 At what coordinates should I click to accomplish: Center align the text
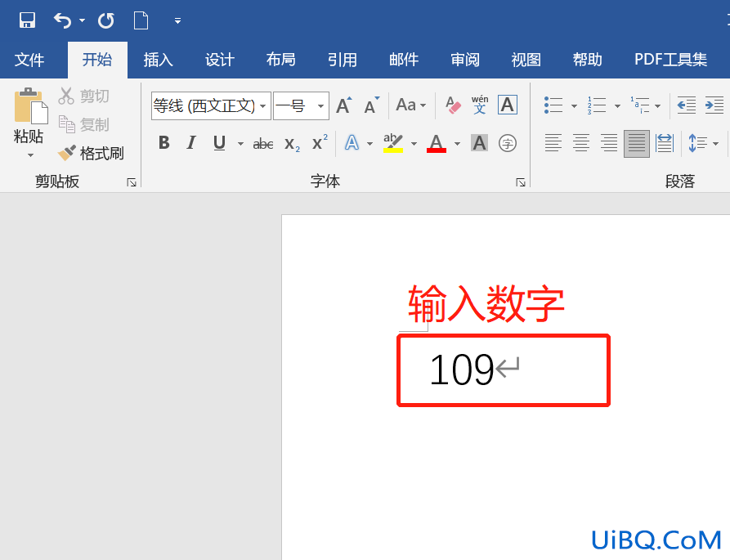pyautogui.click(x=581, y=143)
